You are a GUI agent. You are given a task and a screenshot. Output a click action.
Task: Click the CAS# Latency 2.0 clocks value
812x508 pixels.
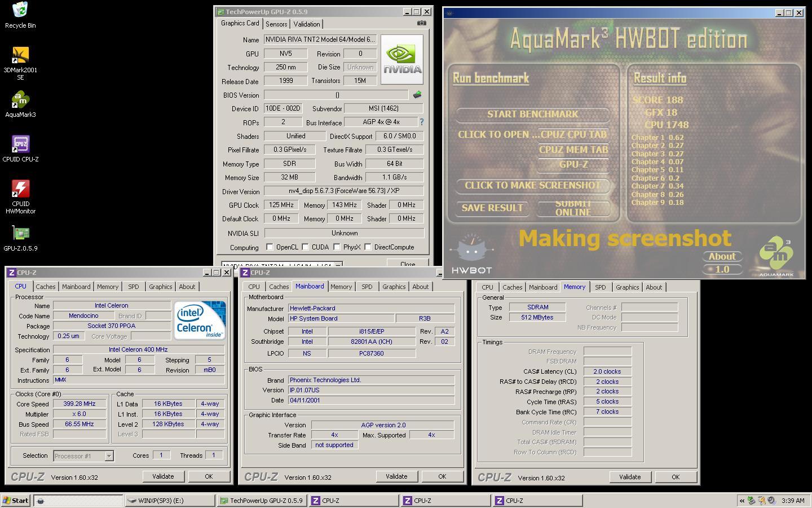click(x=607, y=371)
